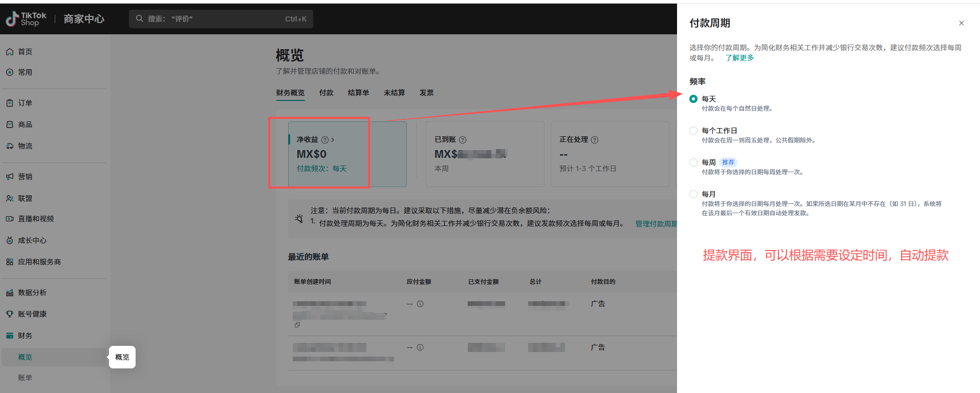Click the search magnifier icon
Image resolution: width=980 pixels, height=393 pixels.
[x=139, y=18]
